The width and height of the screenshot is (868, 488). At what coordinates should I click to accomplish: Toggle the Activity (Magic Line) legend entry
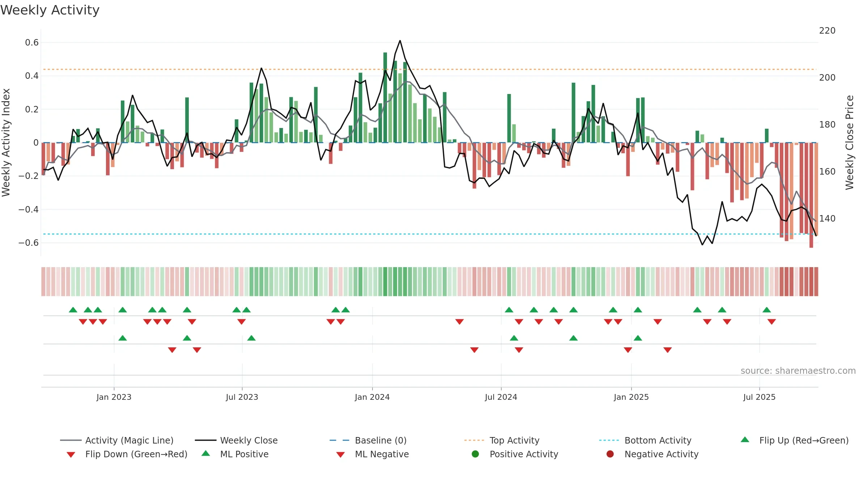(117, 440)
